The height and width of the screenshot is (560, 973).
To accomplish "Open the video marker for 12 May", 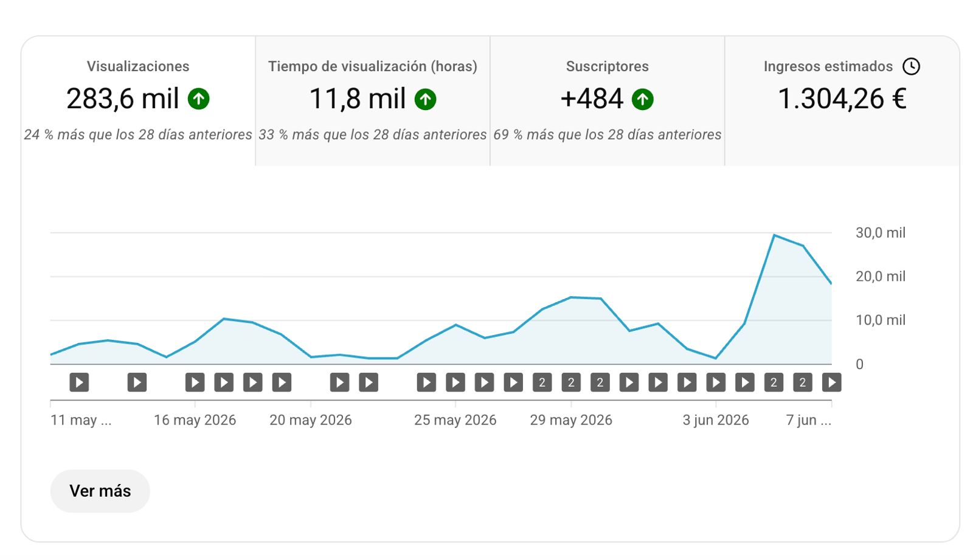I will pos(79,382).
